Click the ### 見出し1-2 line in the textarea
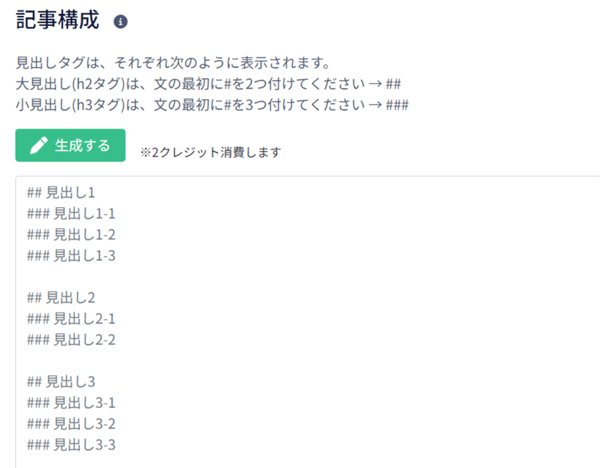 [71, 235]
